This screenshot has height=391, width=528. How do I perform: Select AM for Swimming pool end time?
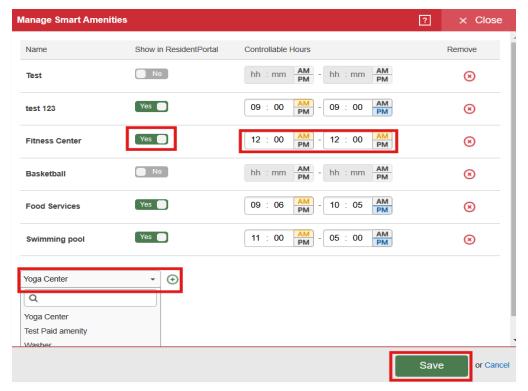tap(382, 234)
